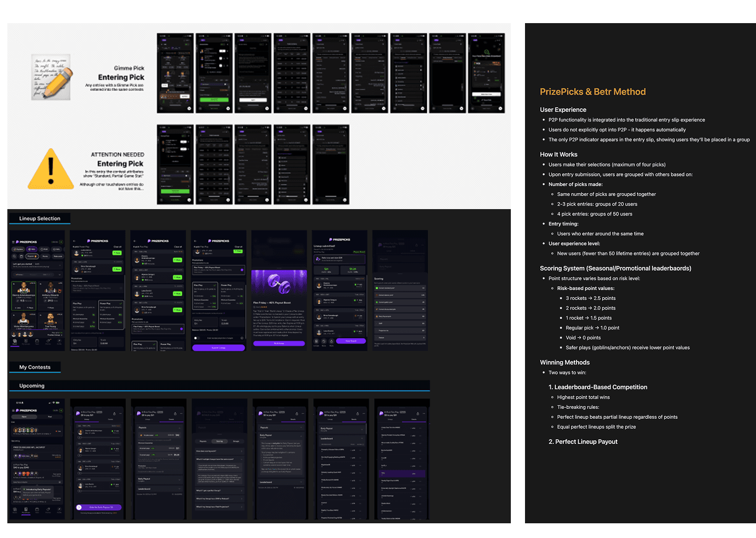Image resolution: width=756 pixels, height=538 pixels.
Task: Click the '3 rockets → 2.5 points' bullet
Action: coord(591,298)
